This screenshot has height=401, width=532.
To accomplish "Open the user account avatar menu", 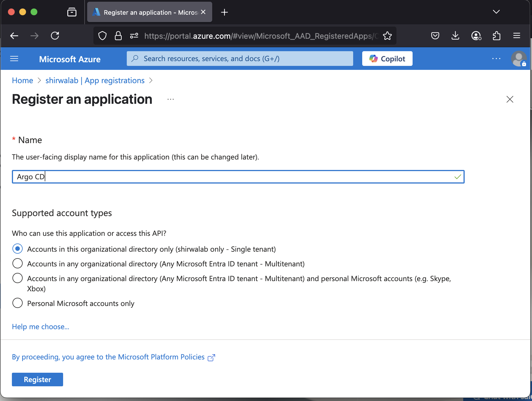I will [x=519, y=59].
